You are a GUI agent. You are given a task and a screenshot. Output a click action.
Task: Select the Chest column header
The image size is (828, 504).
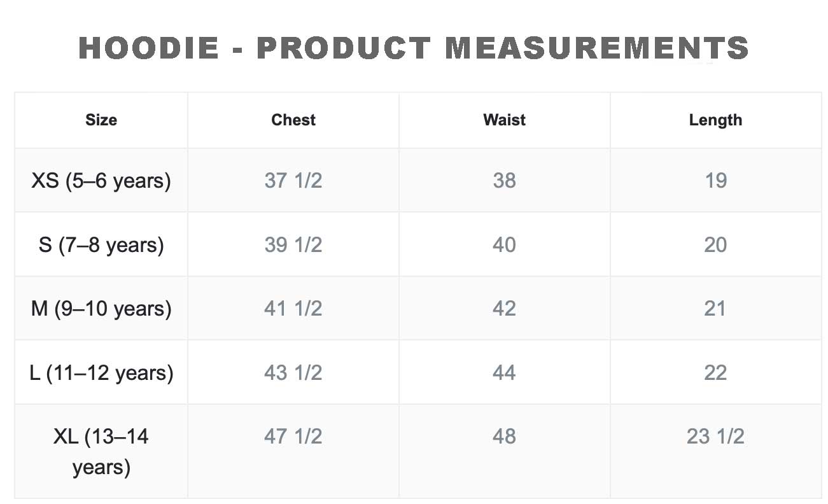[x=293, y=120]
